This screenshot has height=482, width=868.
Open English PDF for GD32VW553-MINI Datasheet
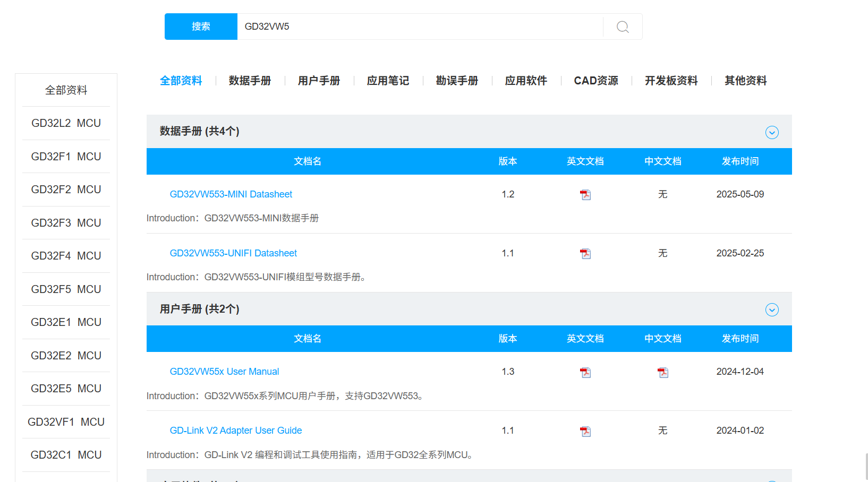pyautogui.click(x=585, y=195)
